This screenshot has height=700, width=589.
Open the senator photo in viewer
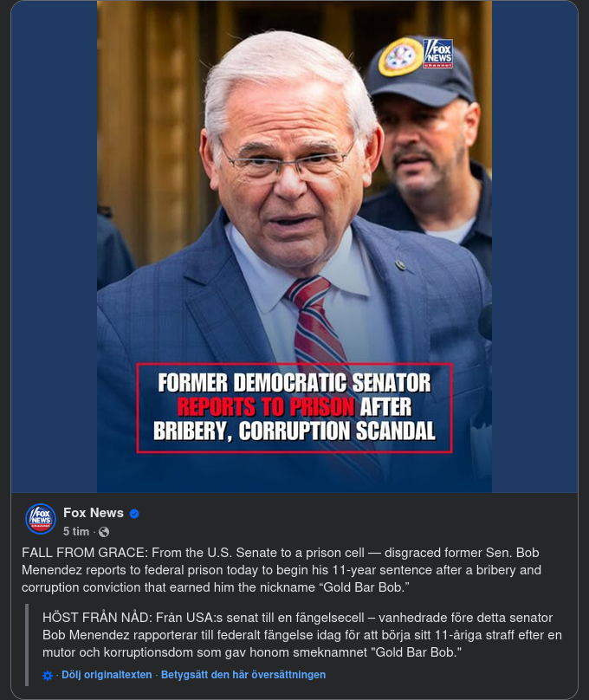[294, 246]
